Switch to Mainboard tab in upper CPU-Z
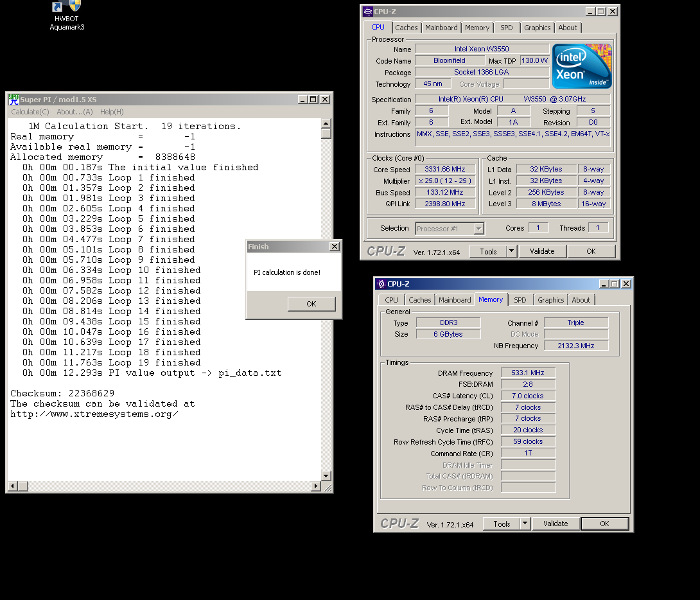The image size is (700, 600). coord(441,28)
